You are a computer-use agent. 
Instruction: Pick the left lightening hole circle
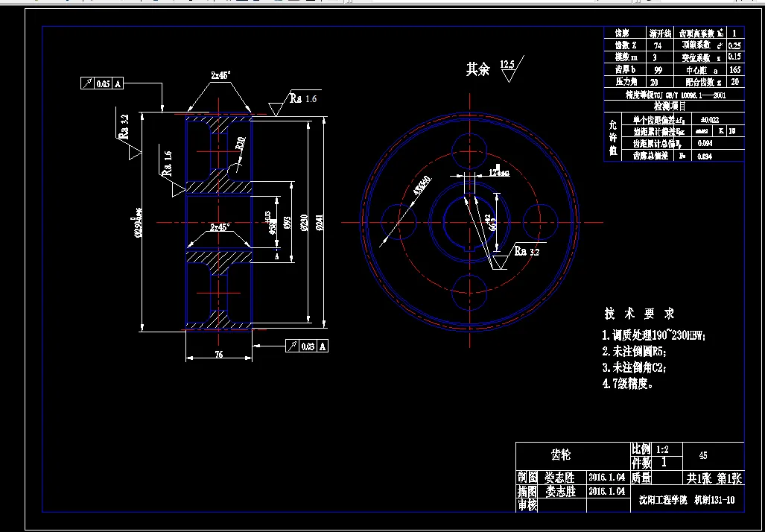tap(399, 221)
